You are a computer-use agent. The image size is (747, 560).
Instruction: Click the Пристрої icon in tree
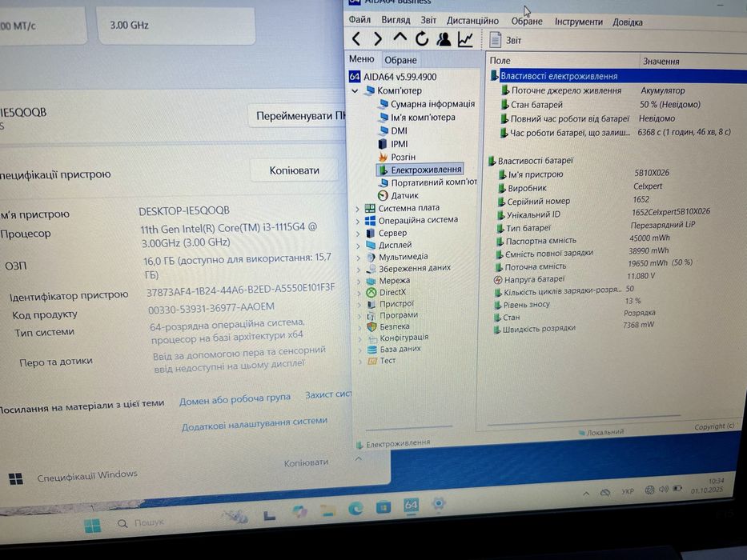click(371, 304)
